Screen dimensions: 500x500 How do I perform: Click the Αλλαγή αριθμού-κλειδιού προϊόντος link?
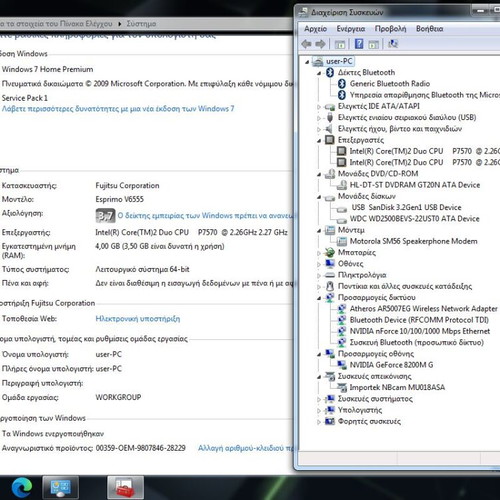tap(246, 448)
